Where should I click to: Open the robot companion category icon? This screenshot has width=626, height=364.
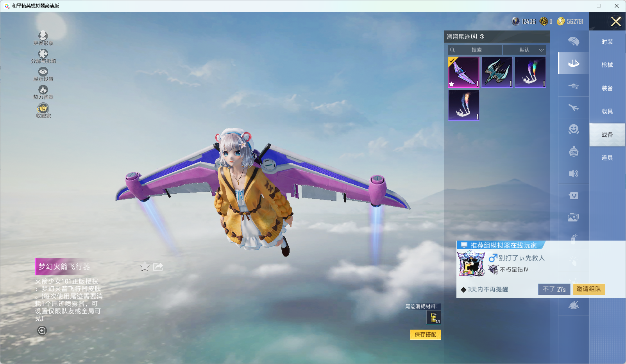click(x=574, y=151)
